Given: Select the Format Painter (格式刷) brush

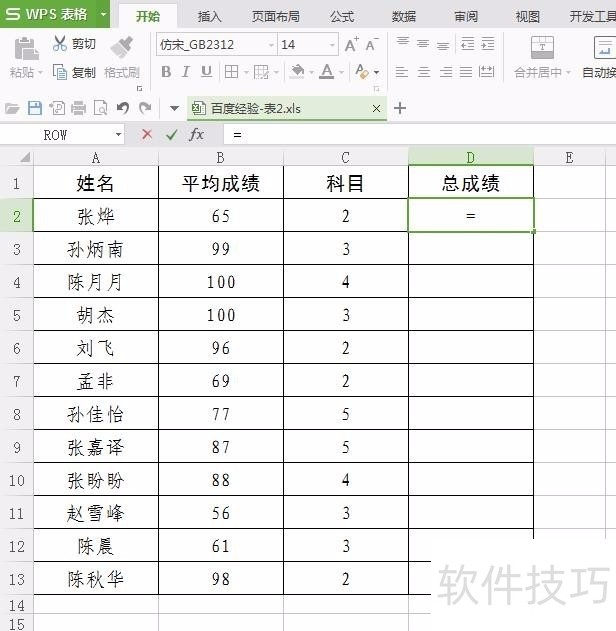Looking at the screenshot, I should click(122, 47).
